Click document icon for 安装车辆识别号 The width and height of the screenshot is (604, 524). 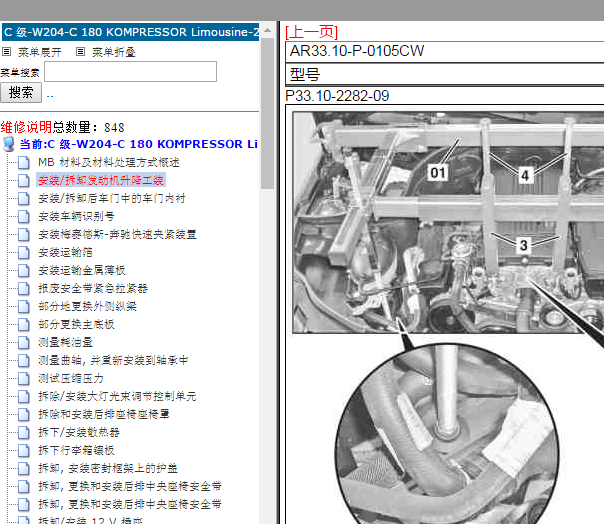(x=23, y=217)
